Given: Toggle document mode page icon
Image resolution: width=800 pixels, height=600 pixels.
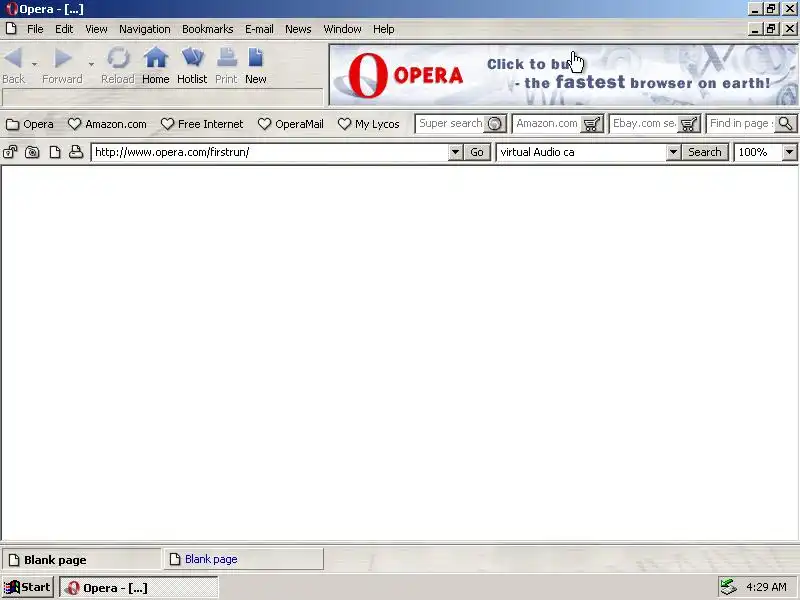Looking at the screenshot, I should [x=55, y=152].
